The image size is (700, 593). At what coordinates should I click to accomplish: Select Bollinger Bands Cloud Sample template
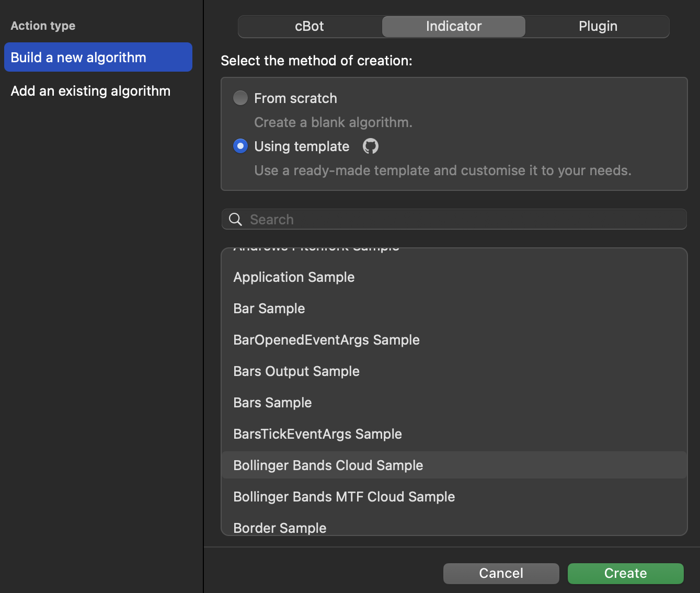(328, 465)
